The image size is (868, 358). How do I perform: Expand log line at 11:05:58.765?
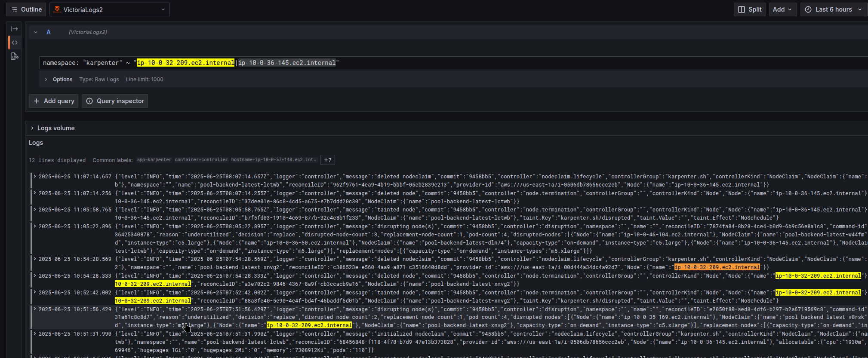point(35,209)
